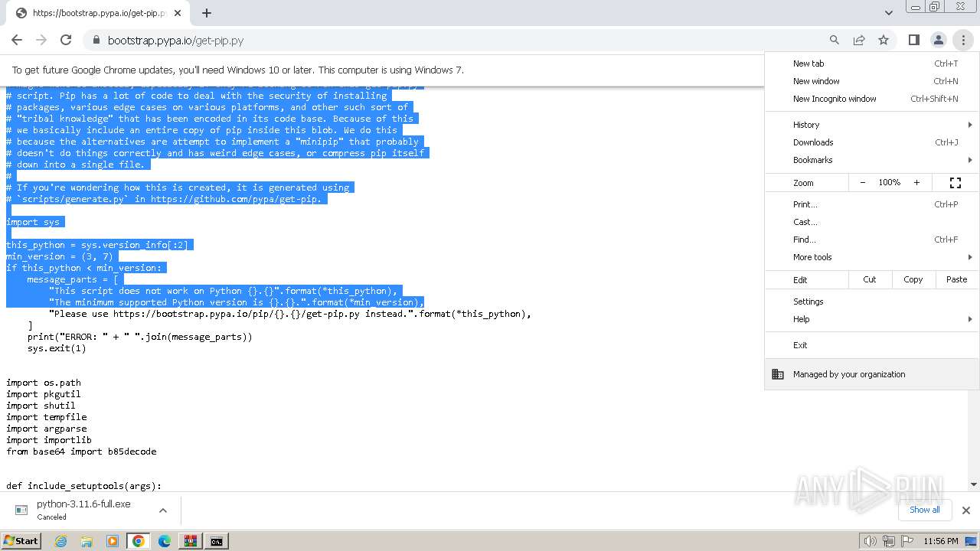
Task: Open the WinRAR taskbar icon
Action: click(191, 541)
